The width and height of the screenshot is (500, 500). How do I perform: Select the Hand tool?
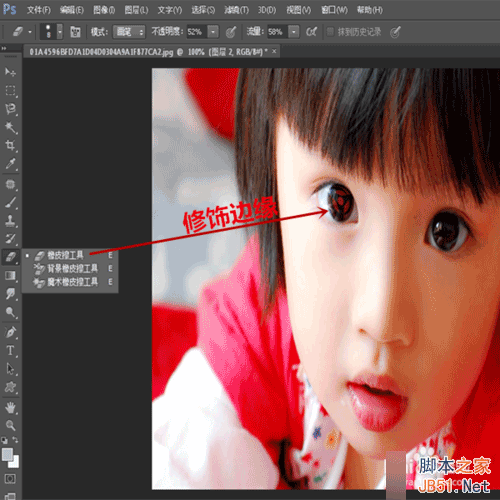point(10,407)
